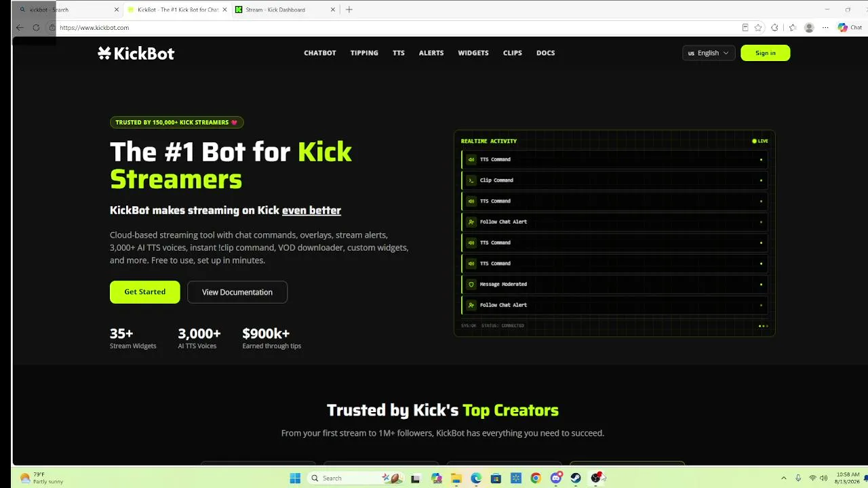Close the Stream - Kick Dashboard tab
Screen dimensions: 868x488
tap(333, 10)
